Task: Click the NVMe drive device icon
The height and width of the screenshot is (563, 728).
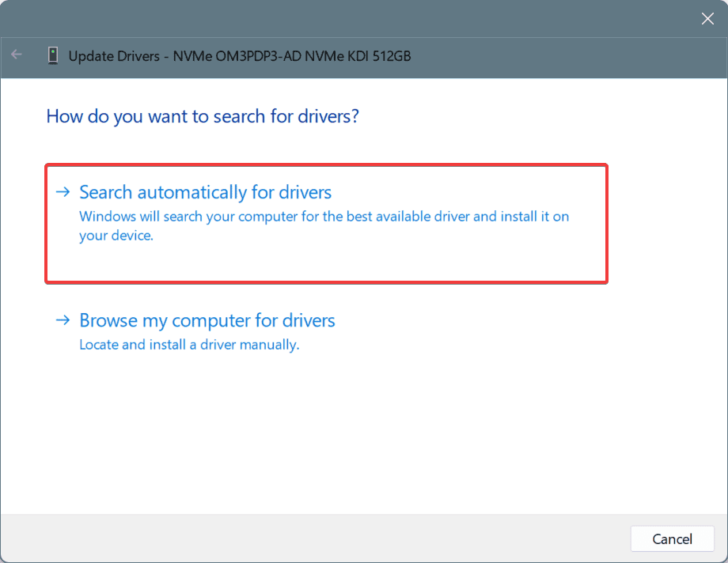Action: (53, 55)
